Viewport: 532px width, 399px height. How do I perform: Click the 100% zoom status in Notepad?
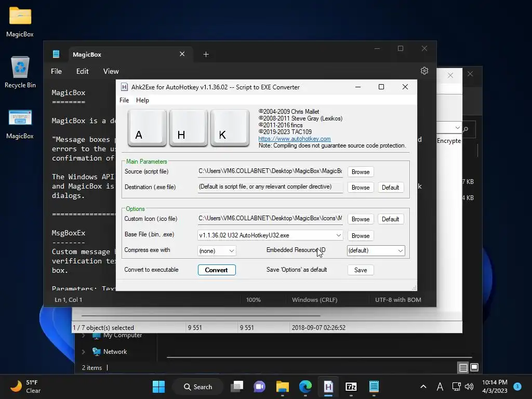[x=254, y=300]
